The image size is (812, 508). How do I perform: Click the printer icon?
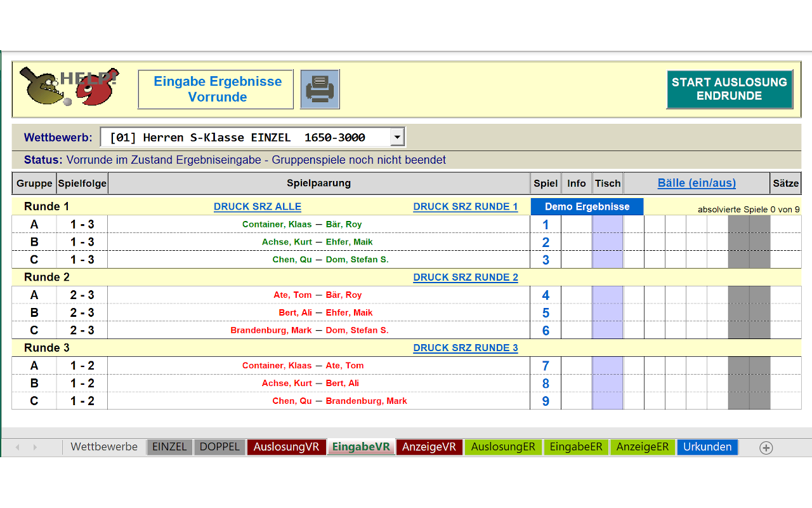320,90
